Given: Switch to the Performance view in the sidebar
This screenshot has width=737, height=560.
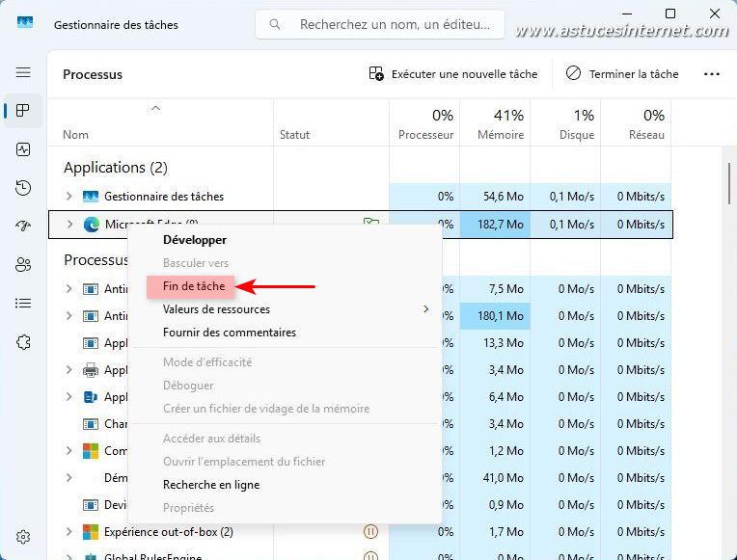Looking at the screenshot, I should click(x=23, y=149).
